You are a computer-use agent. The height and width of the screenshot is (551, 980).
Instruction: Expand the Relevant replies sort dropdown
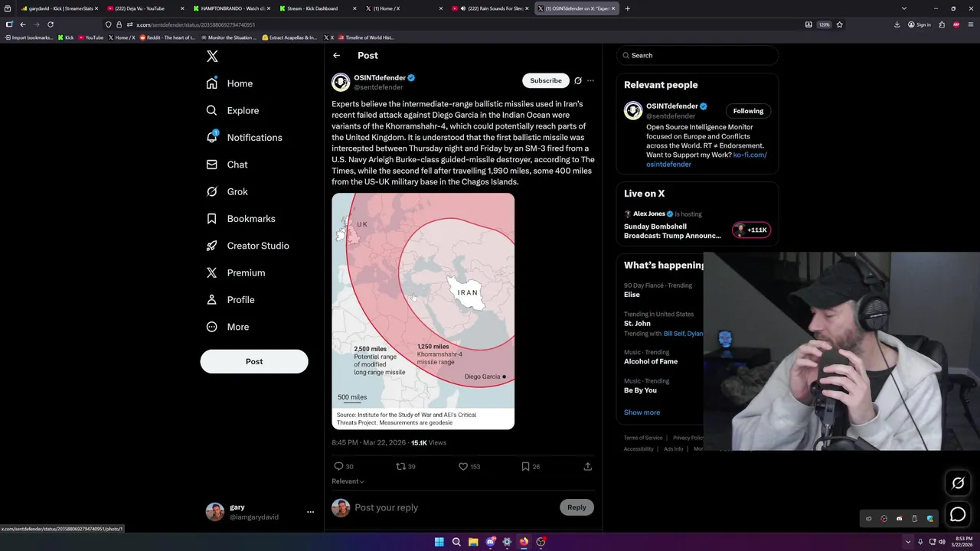[x=348, y=481]
